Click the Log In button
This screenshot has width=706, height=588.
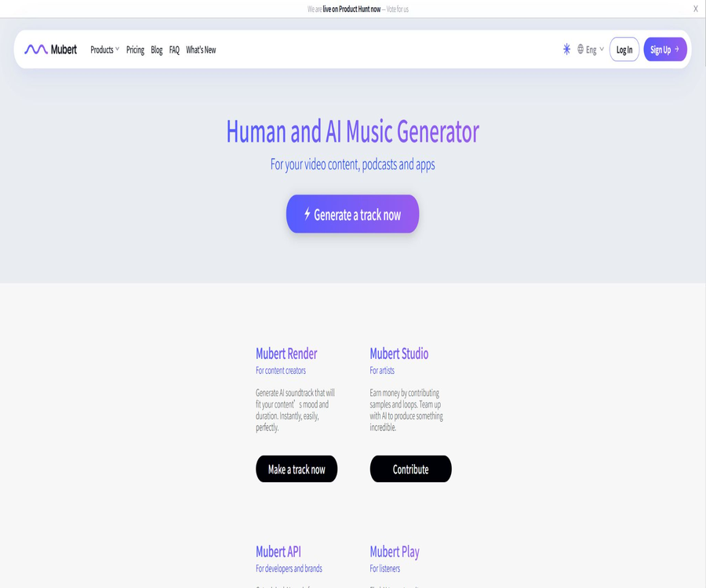click(624, 49)
